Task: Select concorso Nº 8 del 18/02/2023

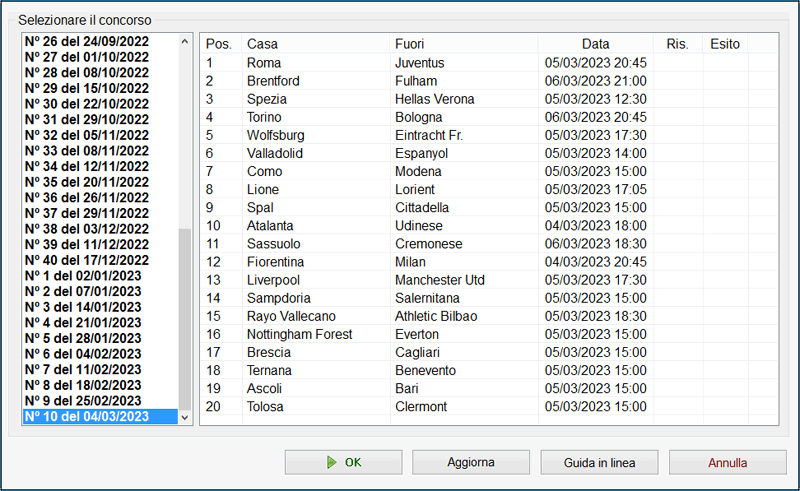Action: (101, 385)
